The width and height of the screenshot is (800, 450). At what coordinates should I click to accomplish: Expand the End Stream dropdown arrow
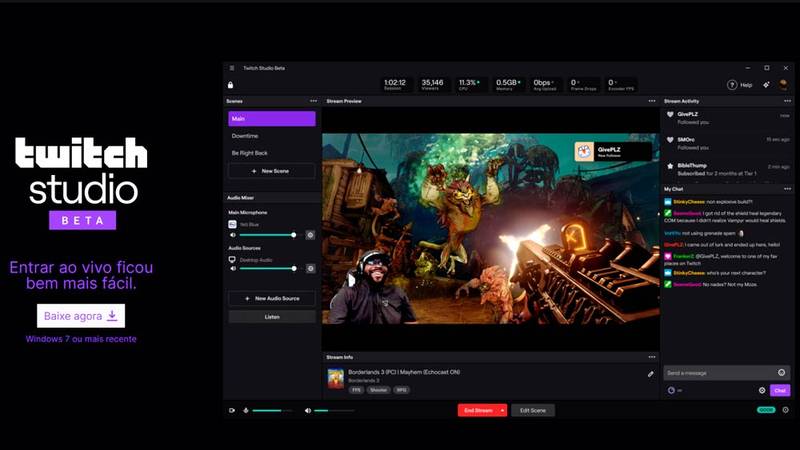(x=503, y=410)
